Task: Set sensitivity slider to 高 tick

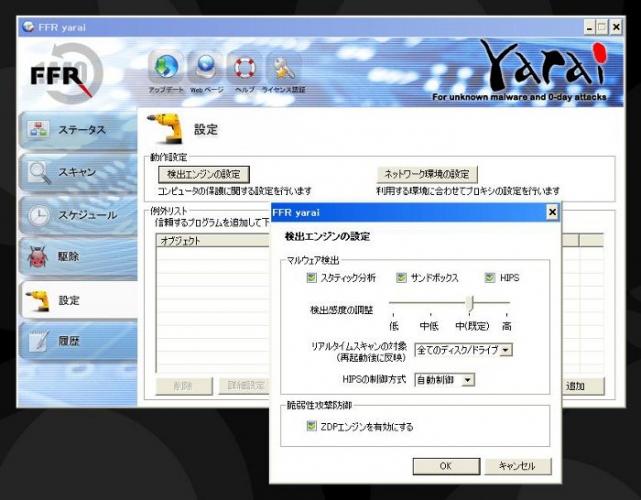Action: tap(507, 314)
